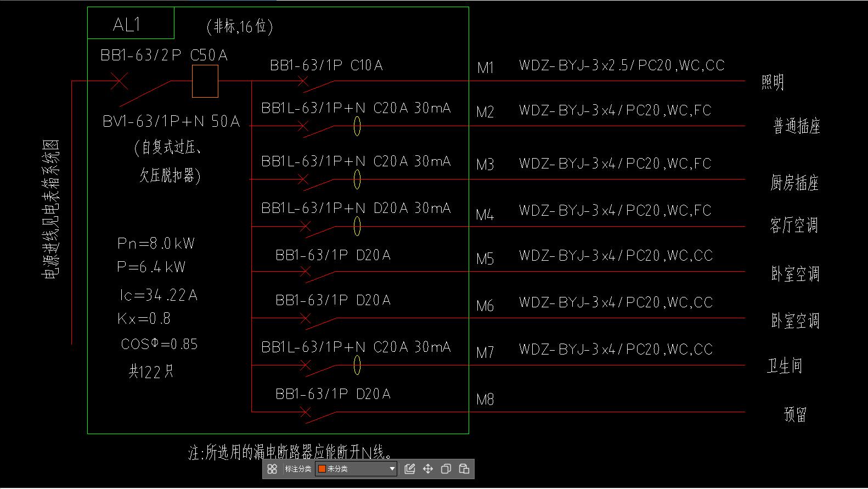Click the 照明 circuit description
The width and height of the screenshot is (868, 489).
773,82
